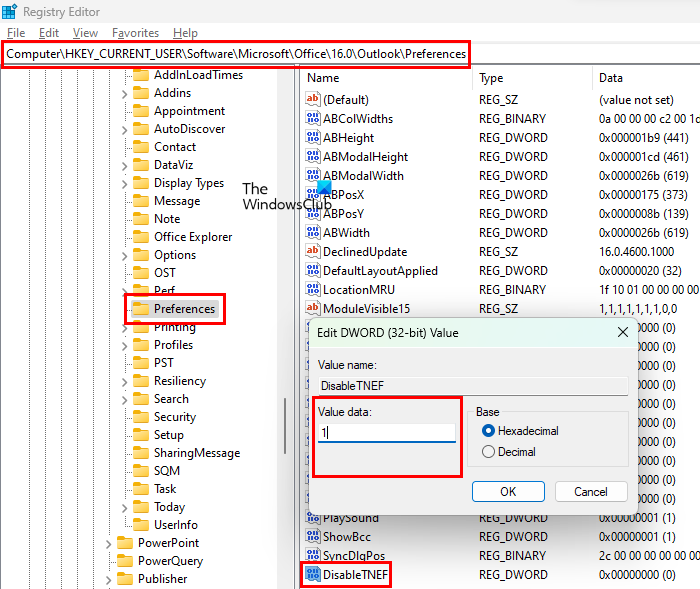
Task: Click the Registry Editor app icon in title bar
Action: click(x=9, y=11)
